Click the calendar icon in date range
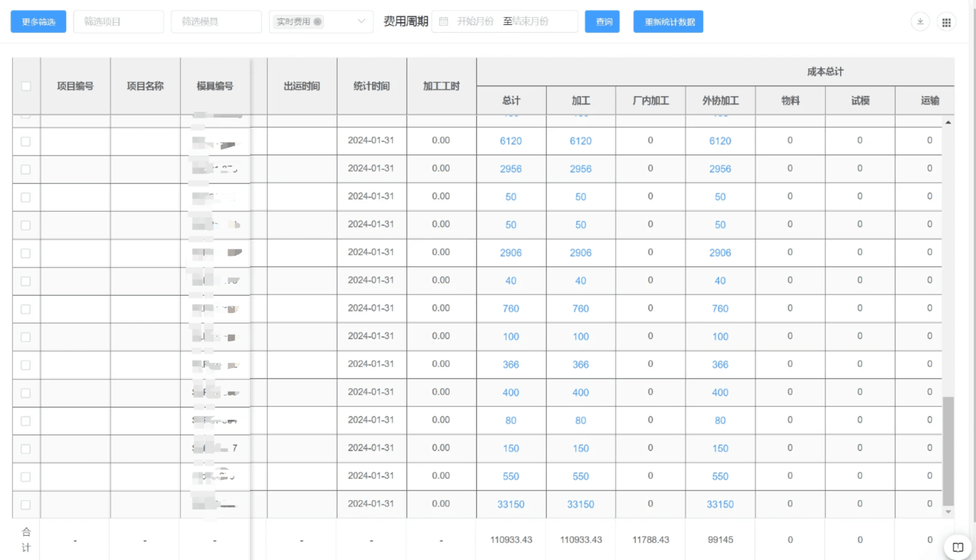 pos(443,22)
